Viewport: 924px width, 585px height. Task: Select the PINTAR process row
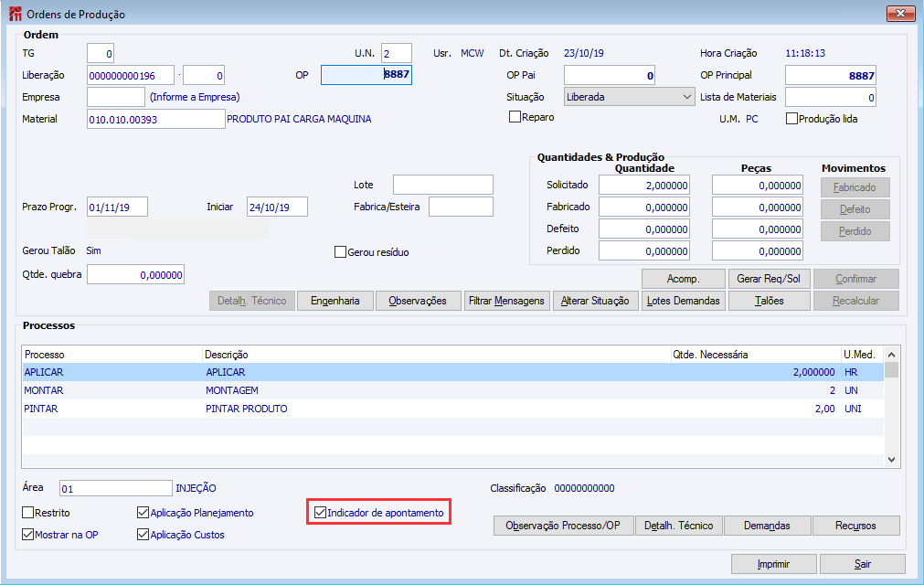(x=452, y=409)
